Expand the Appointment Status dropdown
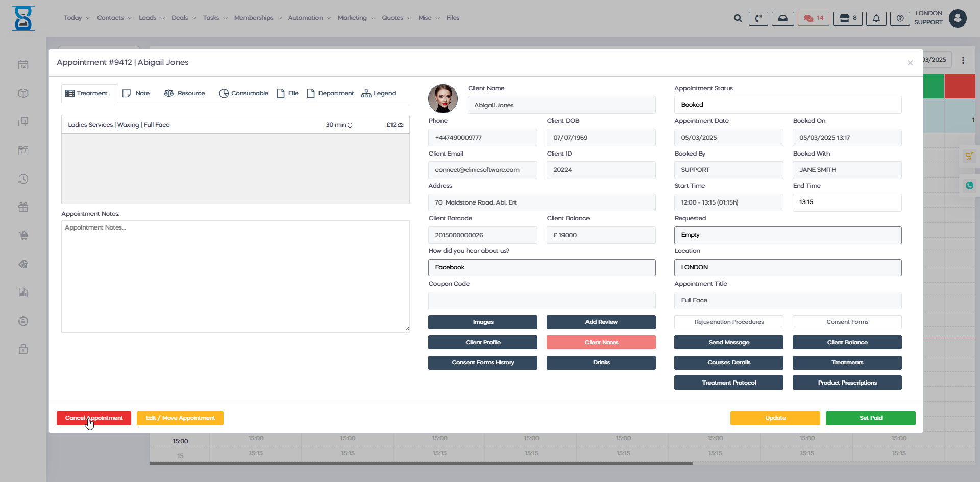Image resolution: width=980 pixels, height=482 pixels. pyautogui.click(x=788, y=105)
